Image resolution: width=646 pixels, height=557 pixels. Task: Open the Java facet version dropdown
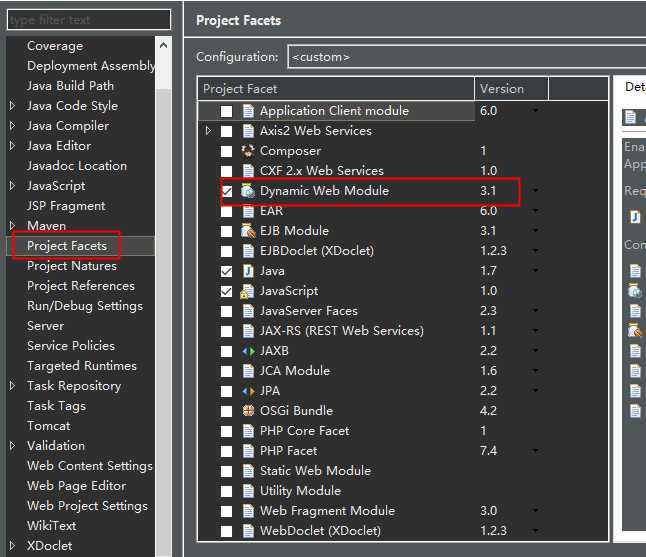[535, 270]
